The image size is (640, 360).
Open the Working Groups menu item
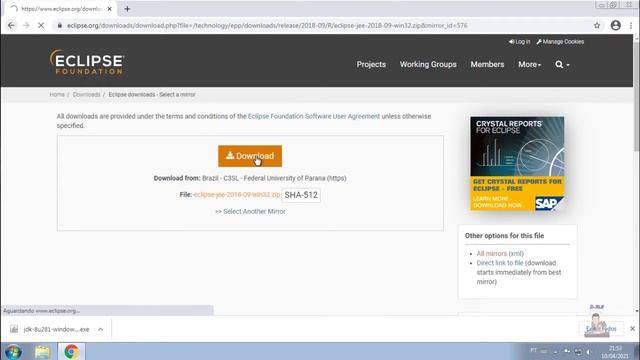[x=428, y=64]
